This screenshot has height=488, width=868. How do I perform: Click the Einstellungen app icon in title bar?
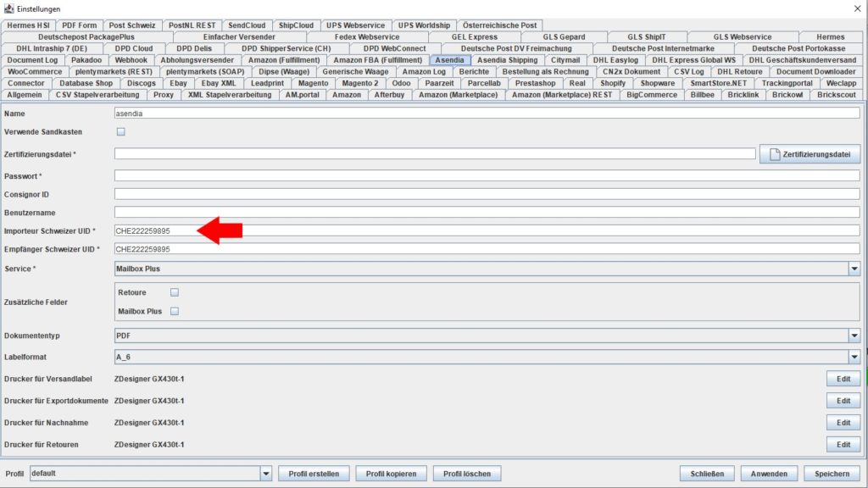[x=8, y=8]
